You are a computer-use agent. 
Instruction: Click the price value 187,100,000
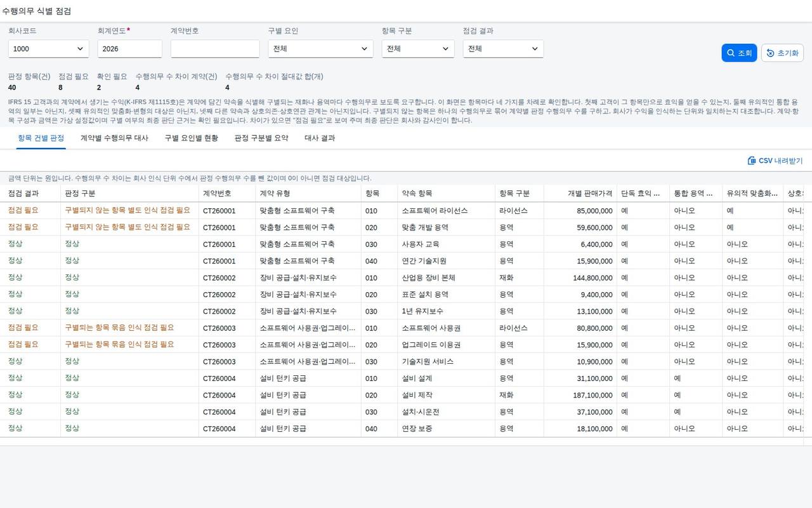click(x=593, y=395)
